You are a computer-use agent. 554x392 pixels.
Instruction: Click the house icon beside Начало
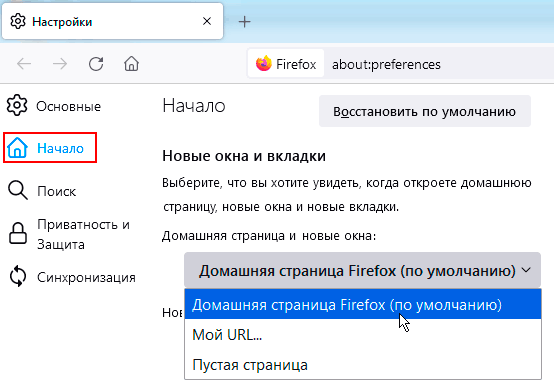[17, 147]
